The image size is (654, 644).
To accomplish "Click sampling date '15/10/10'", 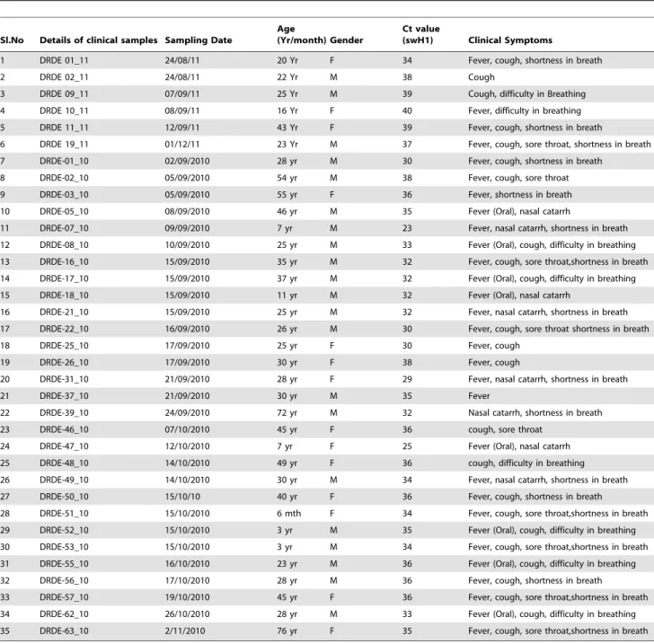I will coord(182,497).
